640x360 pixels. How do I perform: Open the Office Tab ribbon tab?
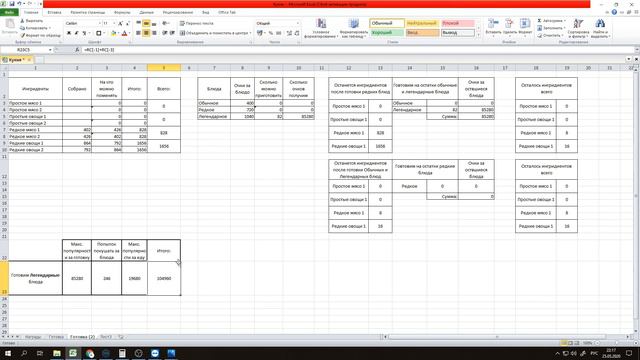pos(227,13)
